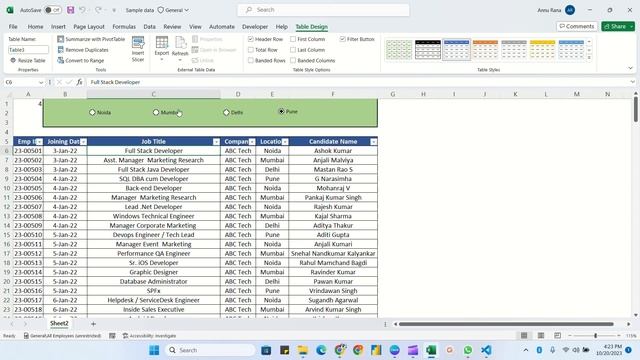Open the General sensitivity label dropdown
The image size is (640, 360).
[174, 10]
